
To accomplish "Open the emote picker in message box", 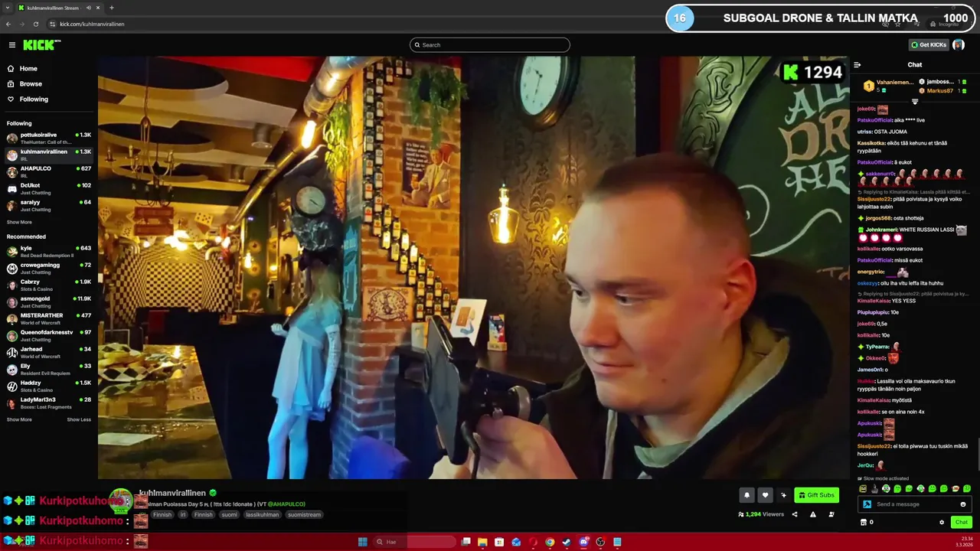I will point(962,504).
